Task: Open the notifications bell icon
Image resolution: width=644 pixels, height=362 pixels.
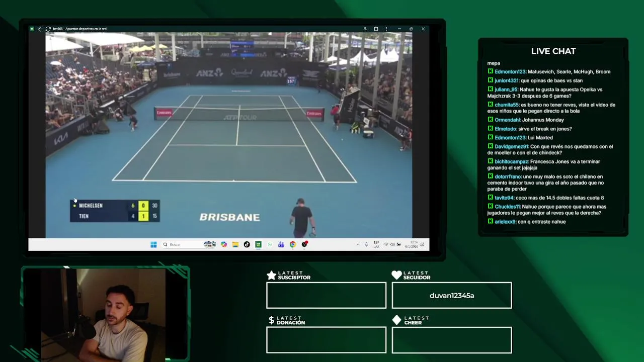Action: pos(423,244)
